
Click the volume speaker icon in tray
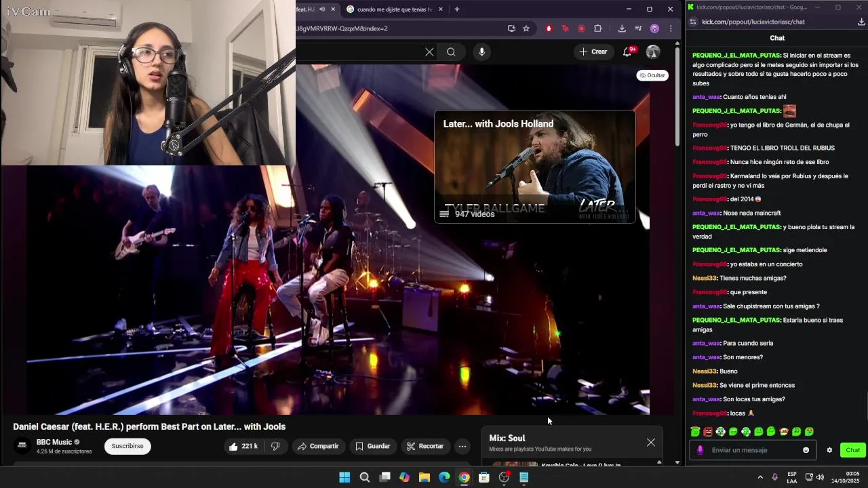[821, 477]
